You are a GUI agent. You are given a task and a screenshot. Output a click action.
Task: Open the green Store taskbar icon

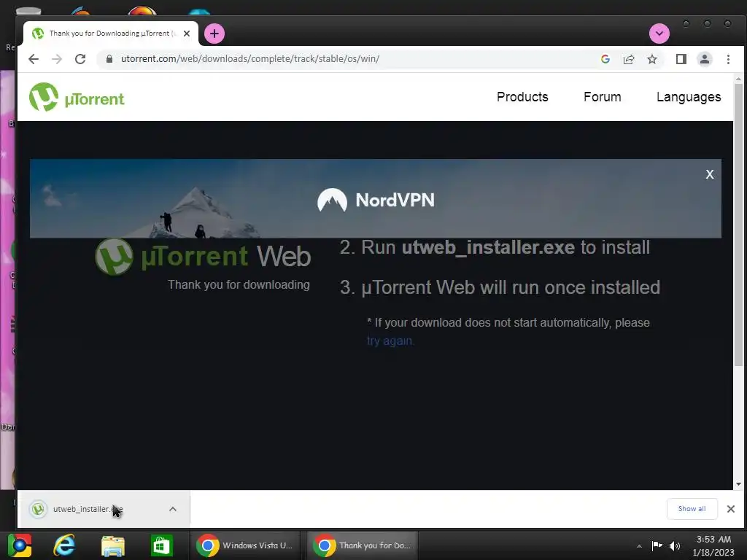tap(161, 545)
